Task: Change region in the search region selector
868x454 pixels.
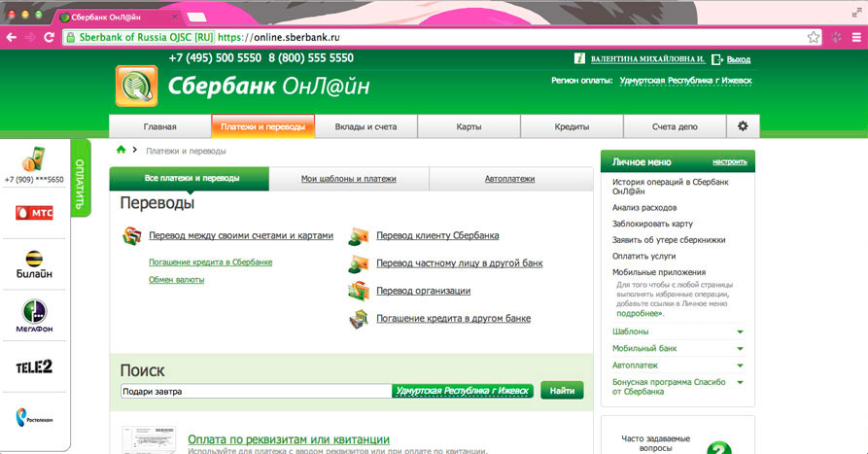Action: [463, 391]
